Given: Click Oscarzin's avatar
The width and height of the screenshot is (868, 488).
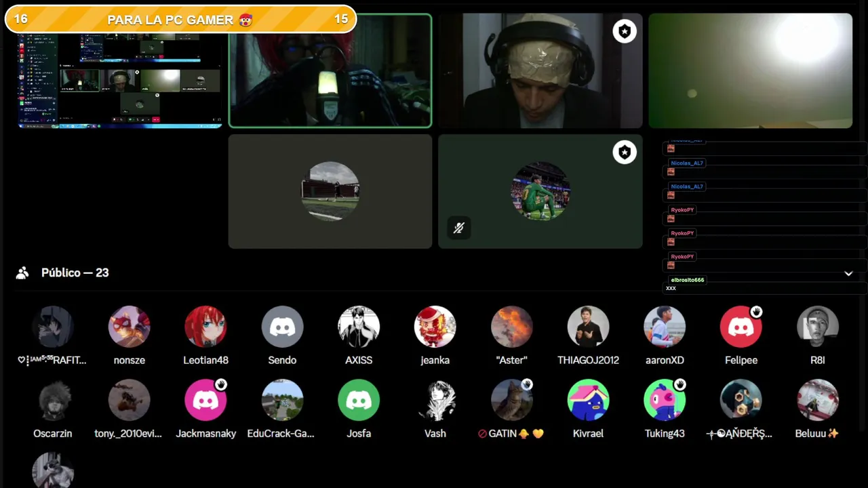Looking at the screenshot, I should (x=53, y=400).
